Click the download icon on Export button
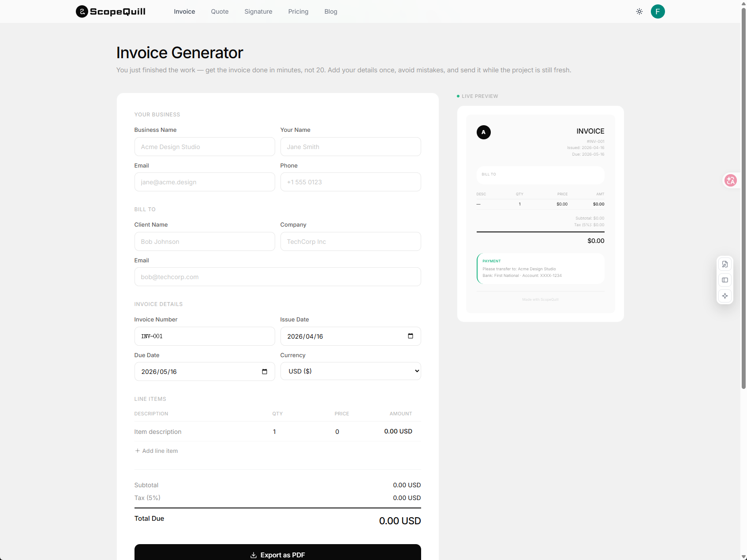Screen dimensions: 747x560 coord(254,555)
